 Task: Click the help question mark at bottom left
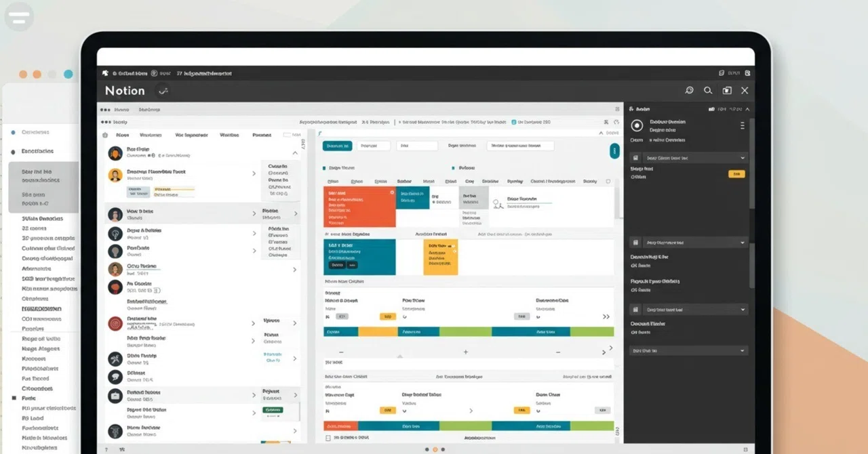[106, 449]
